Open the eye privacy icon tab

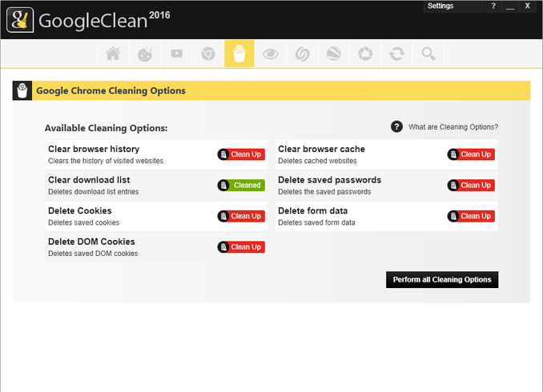point(271,54)
